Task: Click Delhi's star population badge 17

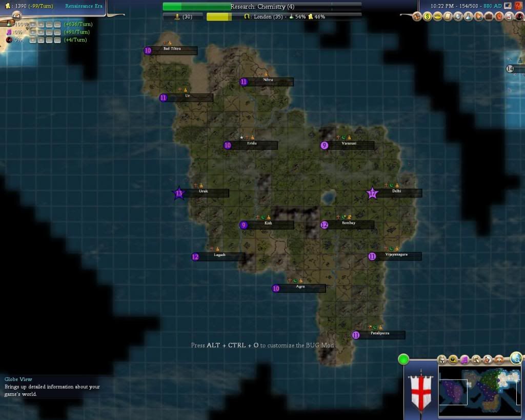Action: click(x=372, y=193)
